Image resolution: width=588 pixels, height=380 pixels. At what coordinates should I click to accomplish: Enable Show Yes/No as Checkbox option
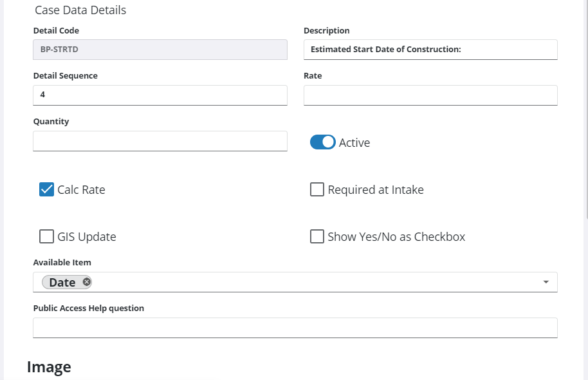317,236
